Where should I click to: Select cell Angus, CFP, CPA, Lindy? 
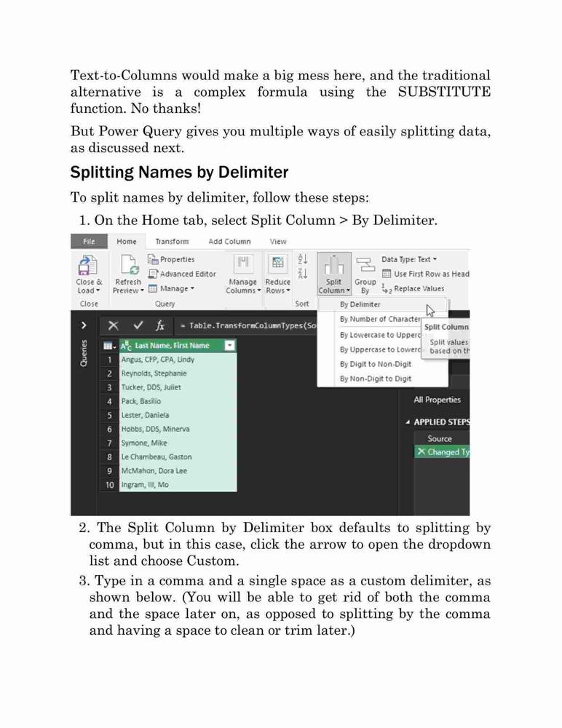point(178,360)
